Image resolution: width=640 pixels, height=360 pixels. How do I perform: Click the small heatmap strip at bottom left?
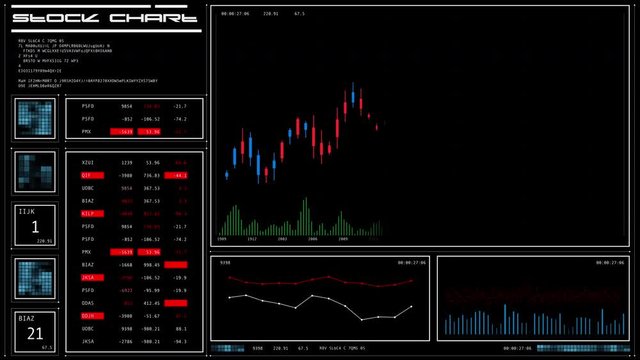pyautogui.click(x=228, y=348)
